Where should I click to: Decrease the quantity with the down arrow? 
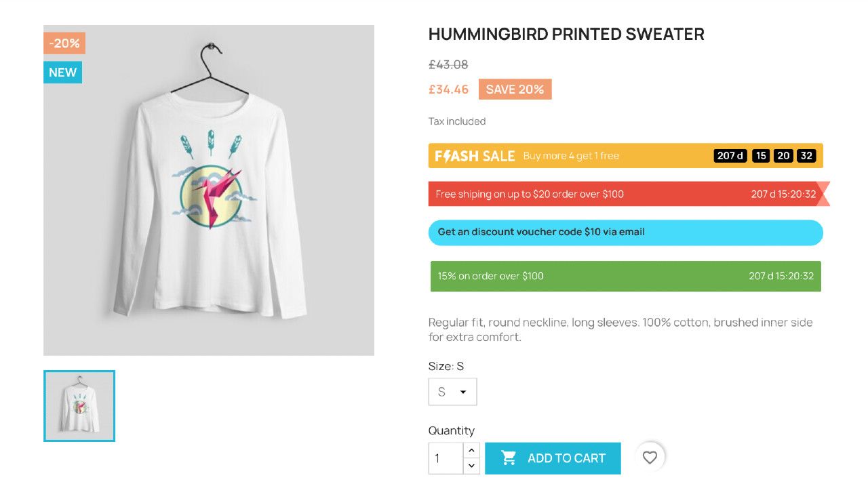coord(471,466)
